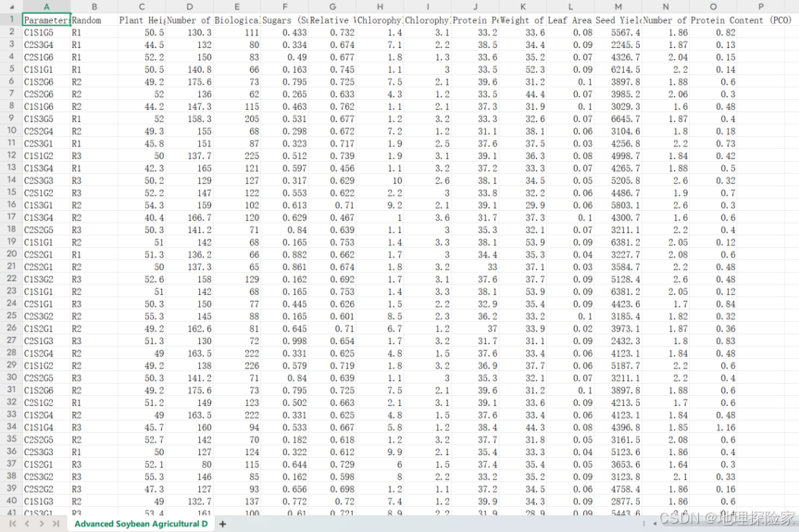Jump to first sheet with navigation arrow
Image resolution: width=799 pixels, height=532 pixels.
pos(13,524)
